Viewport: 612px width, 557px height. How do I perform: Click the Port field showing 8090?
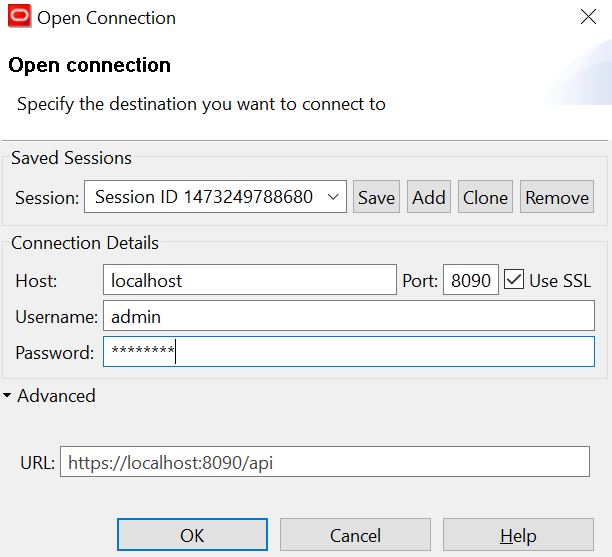pos(471,280)
